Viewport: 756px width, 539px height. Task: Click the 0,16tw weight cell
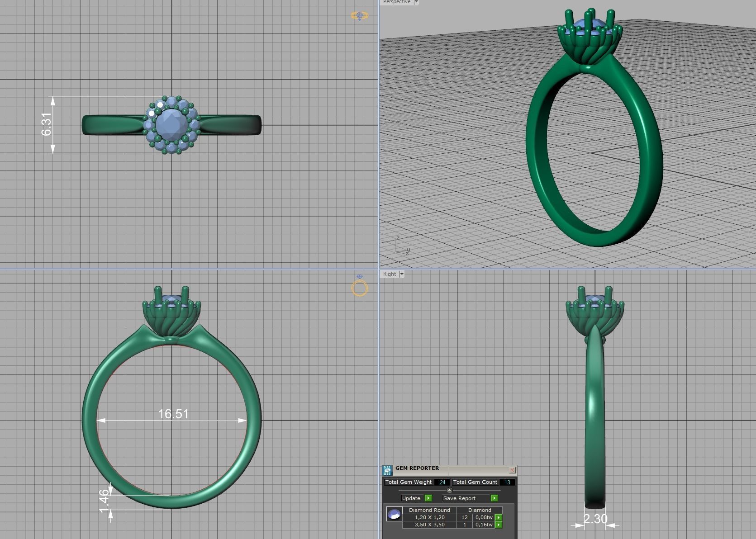(484, 525)
